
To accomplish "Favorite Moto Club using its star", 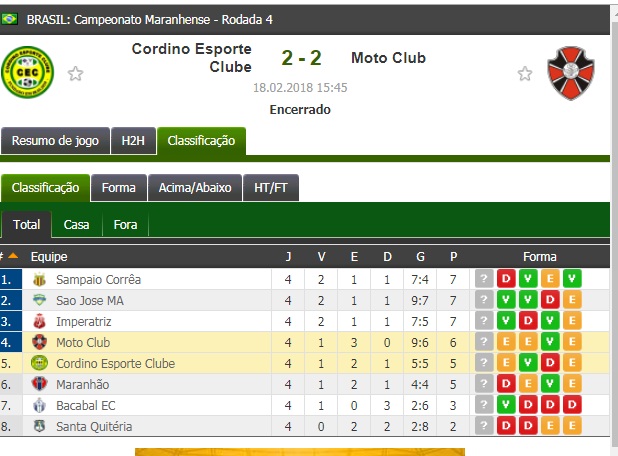I will coord(525,74).
